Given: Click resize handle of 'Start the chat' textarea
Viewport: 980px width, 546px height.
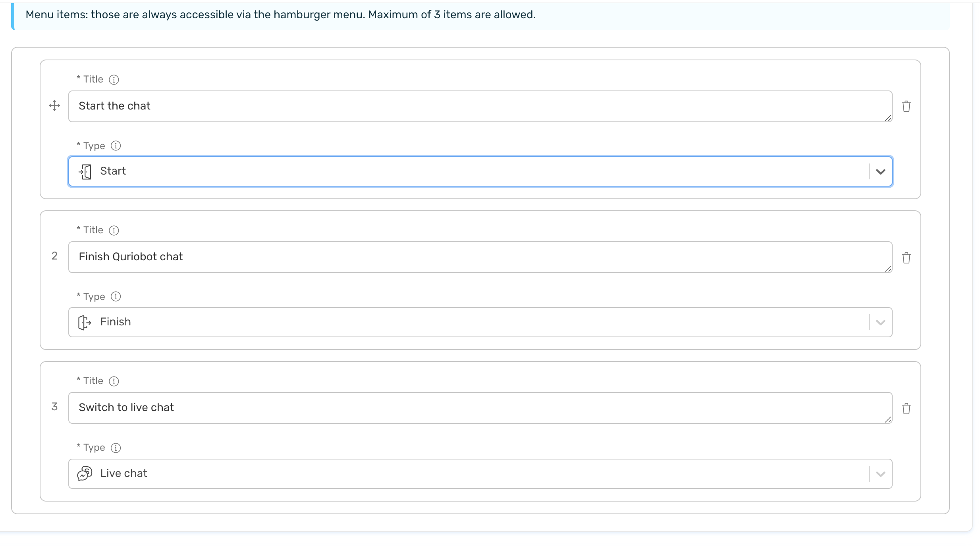Looking at the screenshot, I should 888,118.
